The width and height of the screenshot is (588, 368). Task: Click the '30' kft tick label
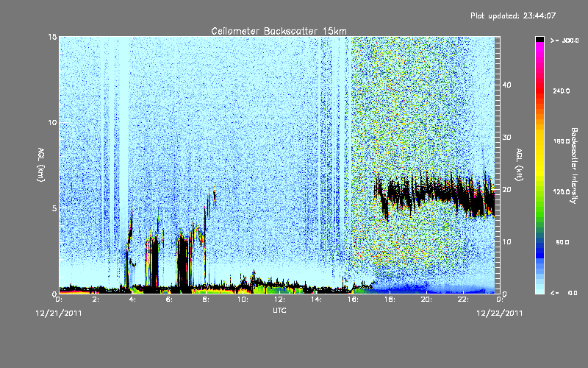[x=506, y=138]
